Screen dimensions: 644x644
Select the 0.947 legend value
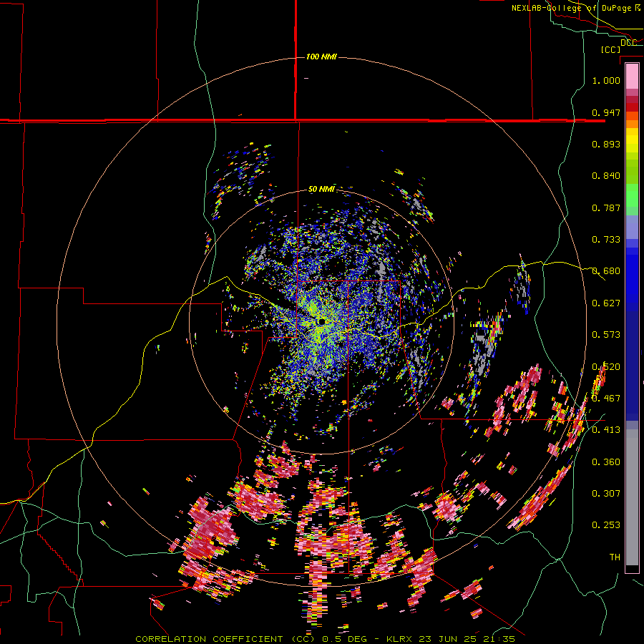coord(606,112)
